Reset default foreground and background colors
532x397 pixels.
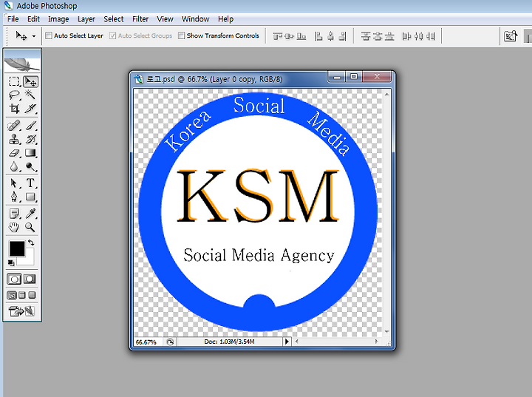pyautogui.click(x=11, y=263)
